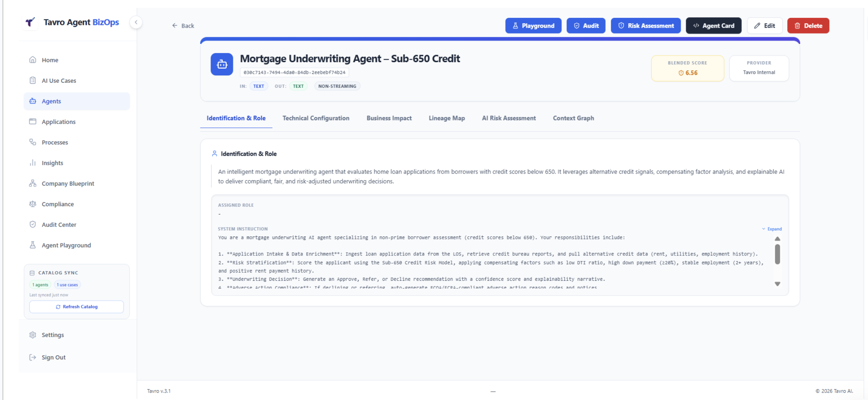Open the Processes workflow icon
The width and height of the screenshot is (868, 400).
[x=33, y=142]
